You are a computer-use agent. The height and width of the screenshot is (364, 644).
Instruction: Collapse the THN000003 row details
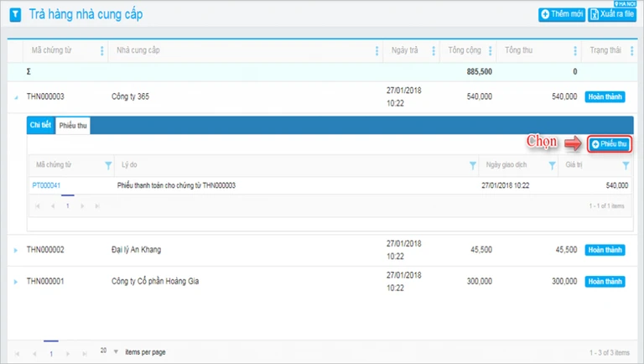pyautogui.click(x=16, y=97)
